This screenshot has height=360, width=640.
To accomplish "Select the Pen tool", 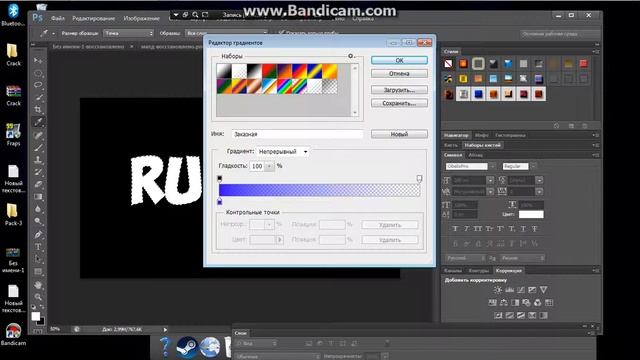I will [x=38, y=234].
